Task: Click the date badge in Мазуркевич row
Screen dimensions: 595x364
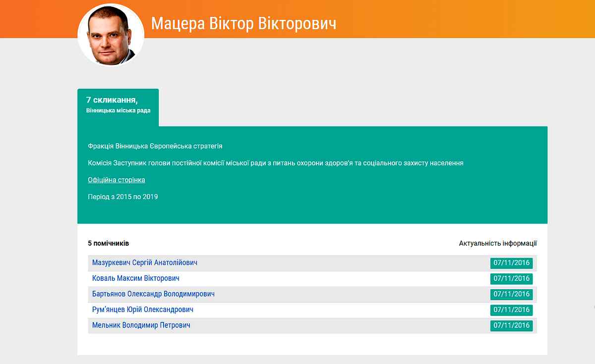Action: 511,263
